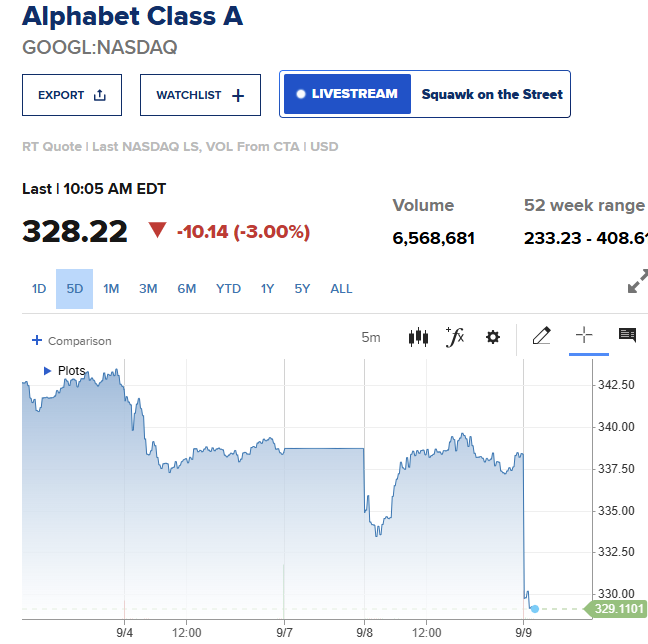The width and height of the screenshot is (648, 644).
Task: Select the 1D time range tab
Action: point(39,289)
